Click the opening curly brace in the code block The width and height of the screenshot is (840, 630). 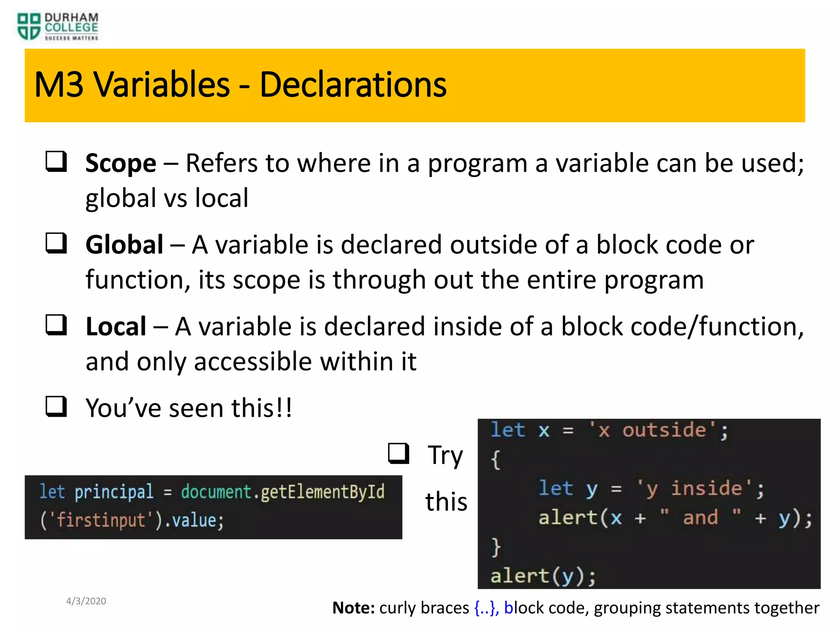coord(496,459)
